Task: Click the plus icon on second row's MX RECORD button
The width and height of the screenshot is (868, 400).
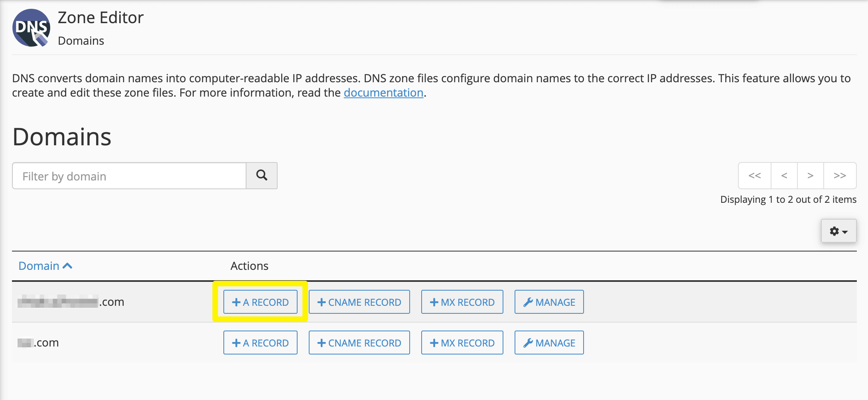Action: pyautogui.click(x=434, y=343)
